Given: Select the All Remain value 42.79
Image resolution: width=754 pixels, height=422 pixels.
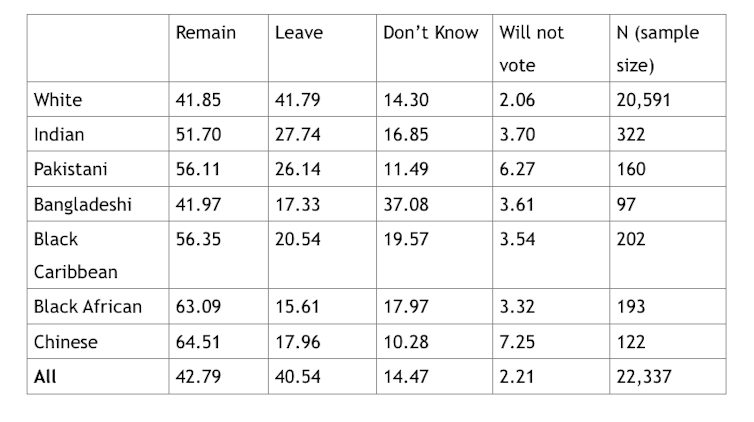Looking at the screenshot, I should pos(198,376).
